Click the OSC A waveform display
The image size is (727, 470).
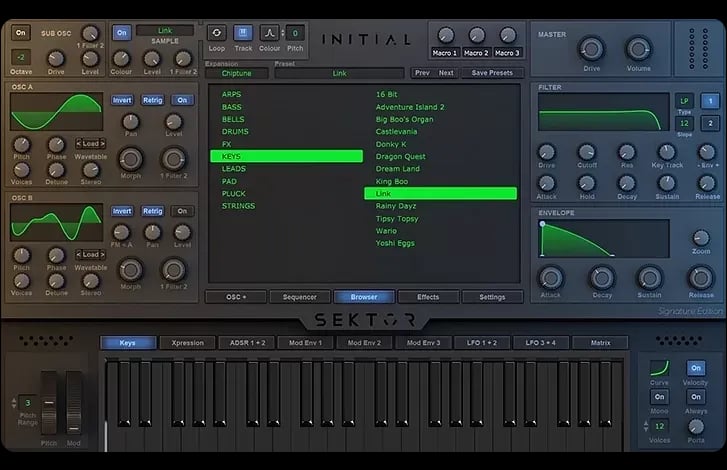pyautogui.click(x=57, y=112)
